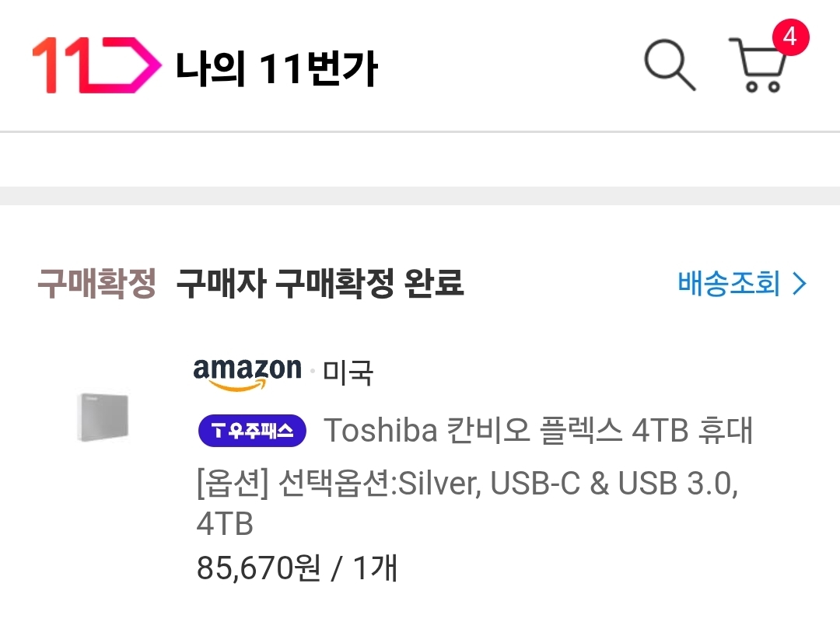Open search with the magnifier icon

(x=670, y=65)
